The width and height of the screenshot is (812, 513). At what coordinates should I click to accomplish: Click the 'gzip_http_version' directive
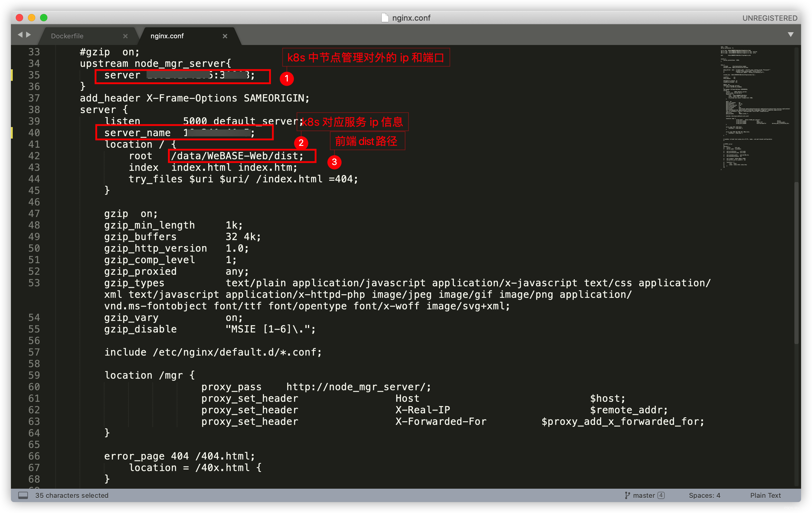point(155,248)
